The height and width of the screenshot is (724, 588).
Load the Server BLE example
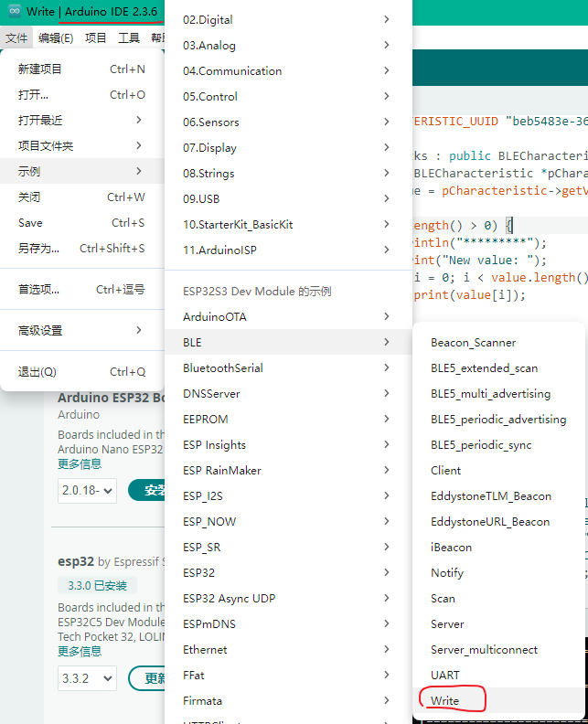498,624
